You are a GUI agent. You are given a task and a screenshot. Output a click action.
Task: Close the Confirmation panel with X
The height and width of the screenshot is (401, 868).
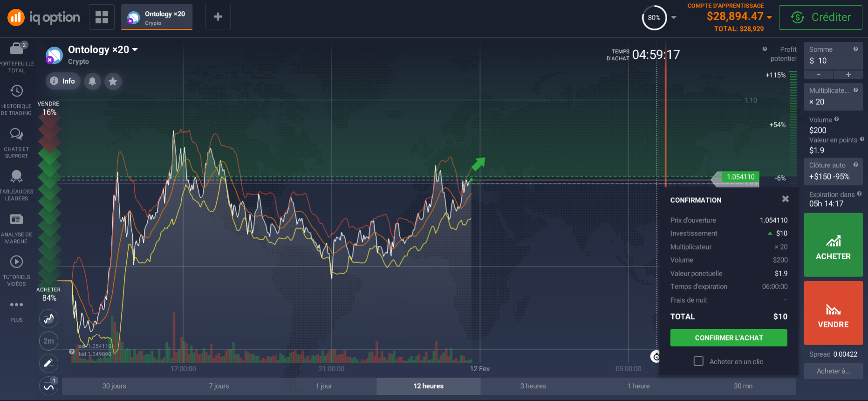point(785,199)
